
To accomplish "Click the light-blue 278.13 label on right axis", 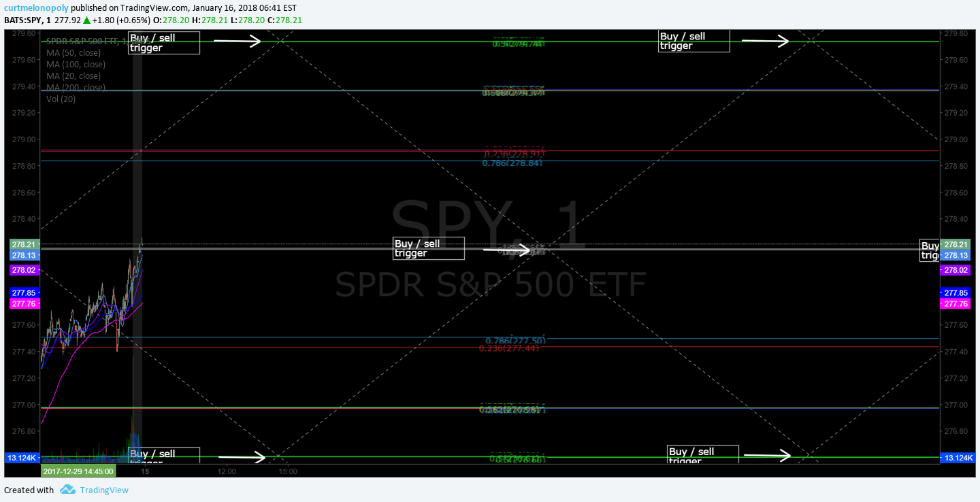I will click(957, 255).
